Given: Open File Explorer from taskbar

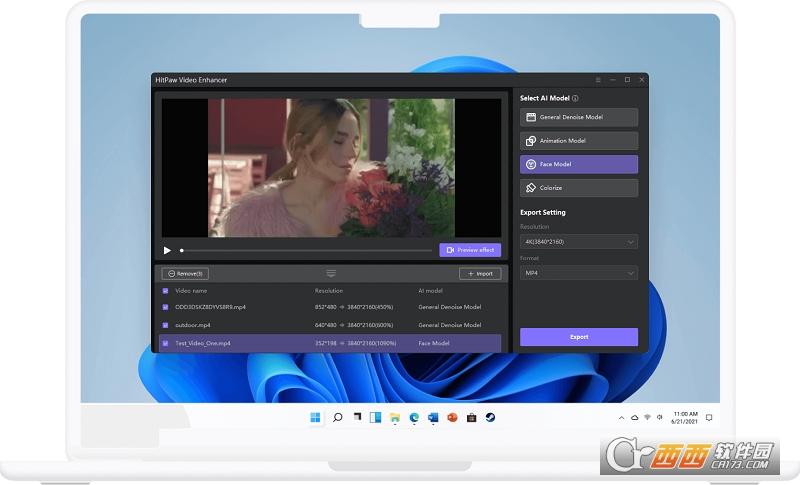Looking at the screenshot, I should [x=395, y=418].
